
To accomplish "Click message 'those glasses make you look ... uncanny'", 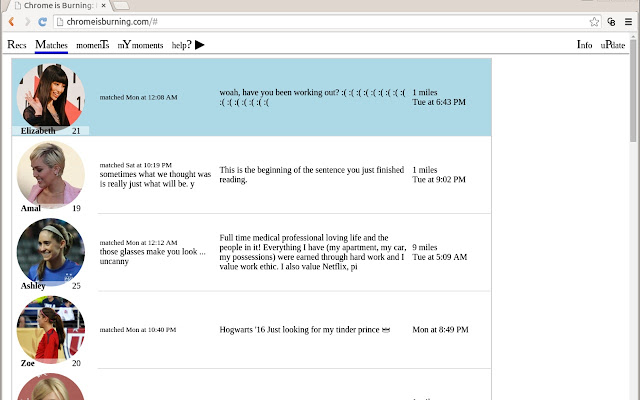I will click(x=153, y=256).
